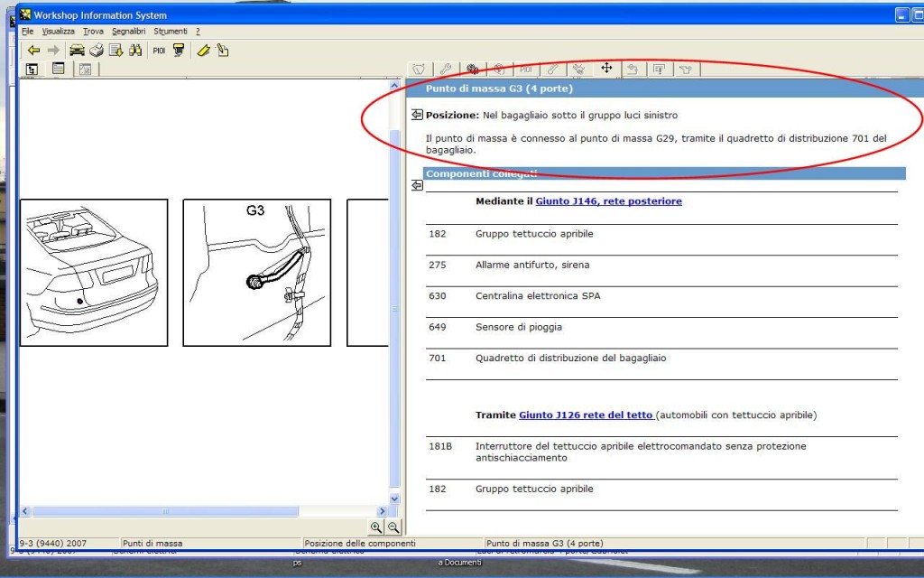
Task: Click the car rear overview thumbnail
Action: click(94, 273)
